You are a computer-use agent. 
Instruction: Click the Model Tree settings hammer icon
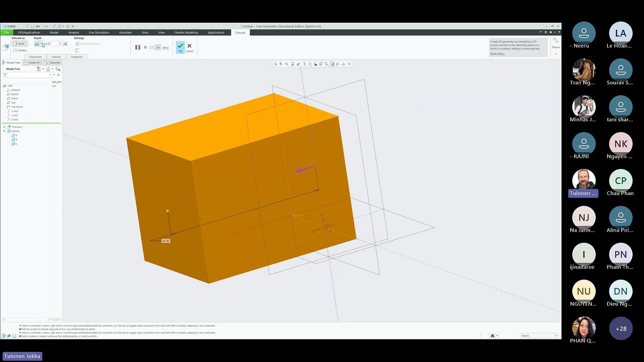pyautogui.click(x=39, y=69)
